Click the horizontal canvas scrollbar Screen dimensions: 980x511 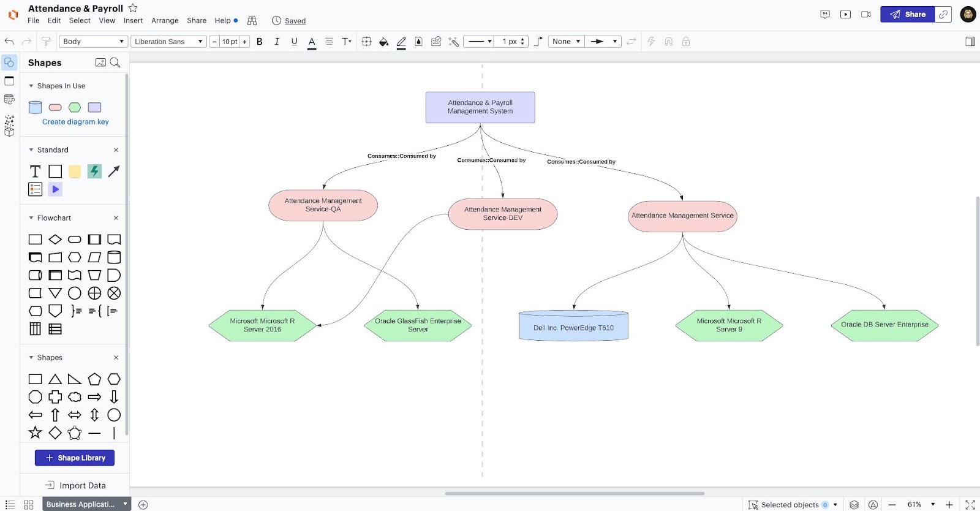click(x=575, y=493)
